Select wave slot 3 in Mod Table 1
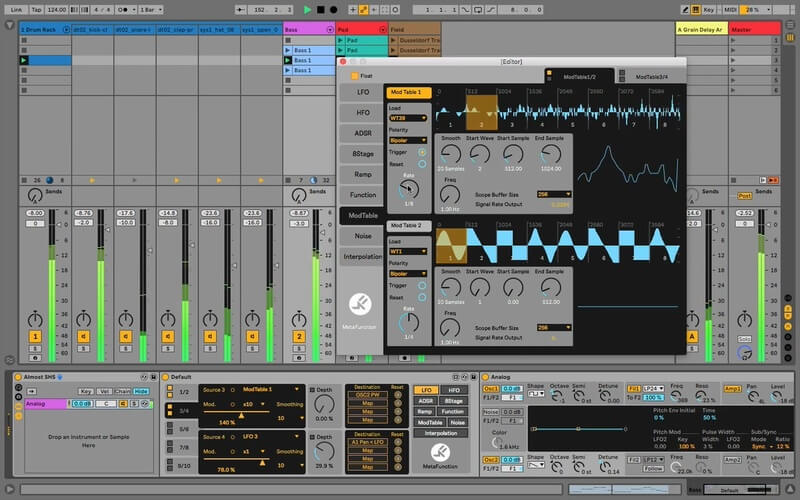The height and width of the screenshot is (500, 800). point(512,112)
